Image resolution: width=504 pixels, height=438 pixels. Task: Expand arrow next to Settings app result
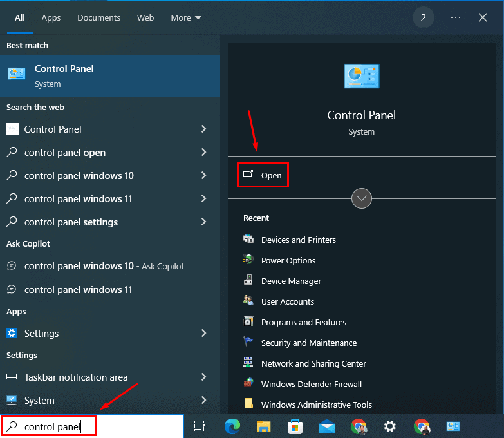[203, 333]
